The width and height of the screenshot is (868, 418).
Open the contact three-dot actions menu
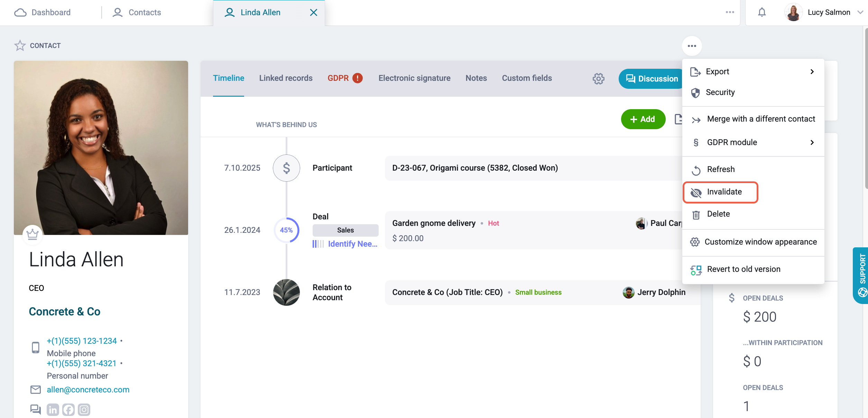[692, 46]
